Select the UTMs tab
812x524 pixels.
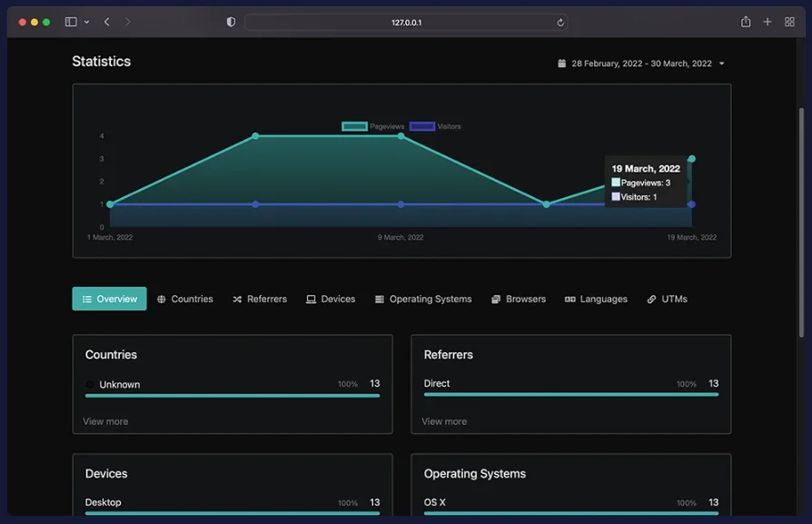pos(667,299)
